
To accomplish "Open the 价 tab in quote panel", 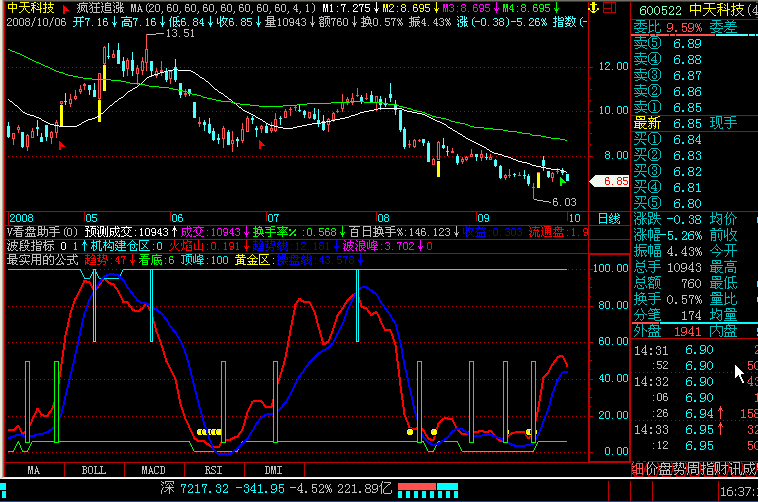I will [x=651, y=469].
